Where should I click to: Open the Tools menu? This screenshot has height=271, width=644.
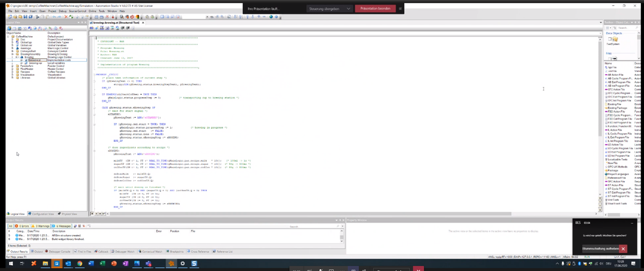102,11
